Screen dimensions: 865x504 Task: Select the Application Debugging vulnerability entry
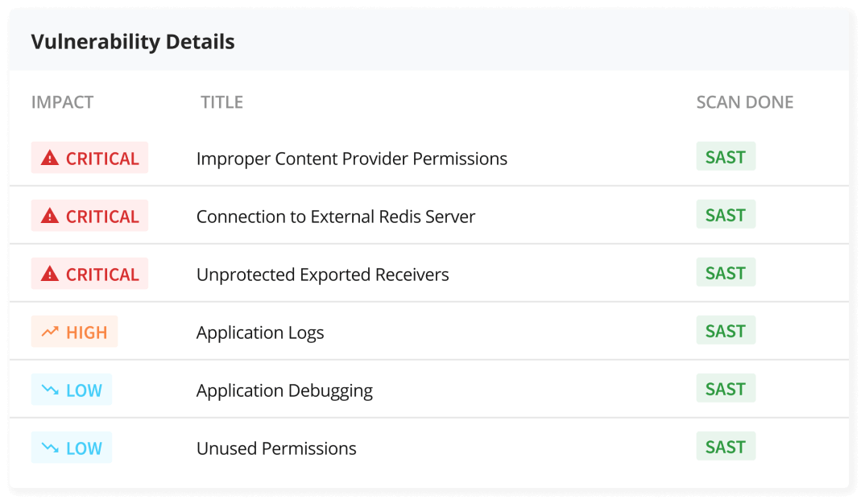[284, 390]
